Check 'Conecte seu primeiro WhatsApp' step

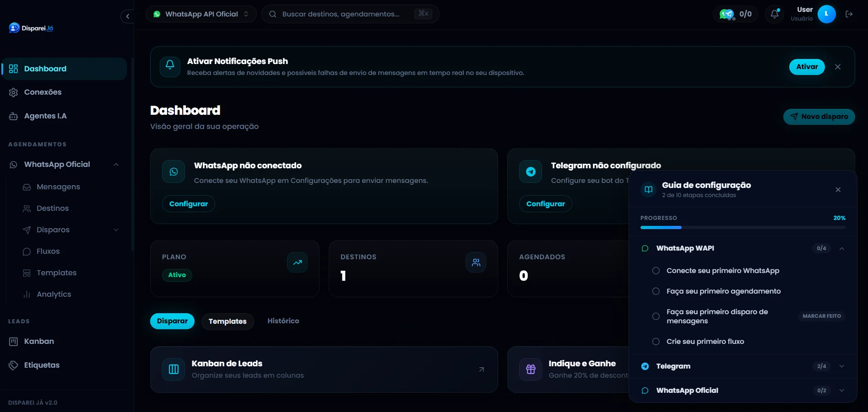[x=656, y=271]
